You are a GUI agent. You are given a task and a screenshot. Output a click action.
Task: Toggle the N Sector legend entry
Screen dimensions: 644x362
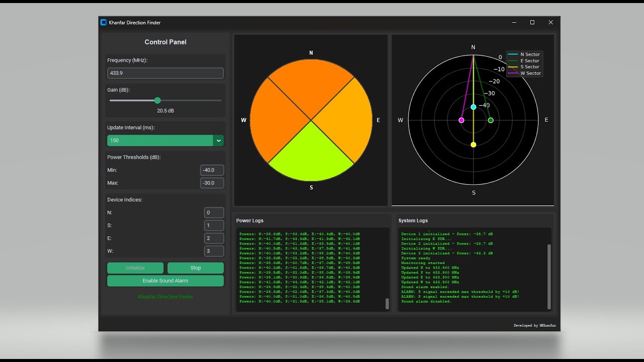point(528,54)
